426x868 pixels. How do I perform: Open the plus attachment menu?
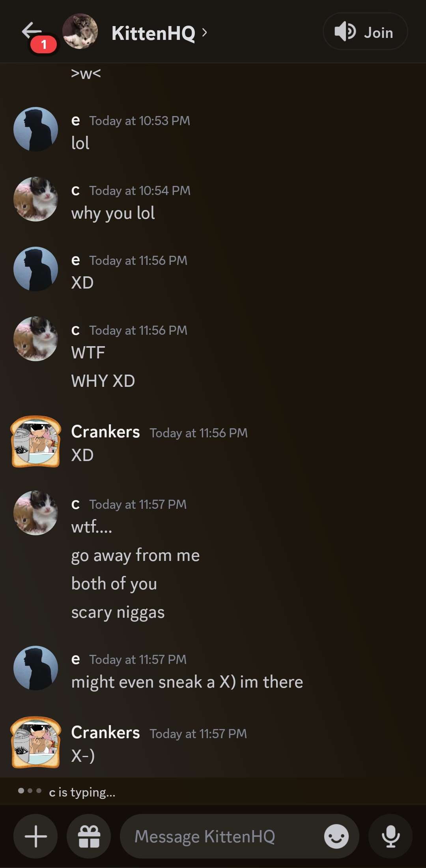coord(35,836)
